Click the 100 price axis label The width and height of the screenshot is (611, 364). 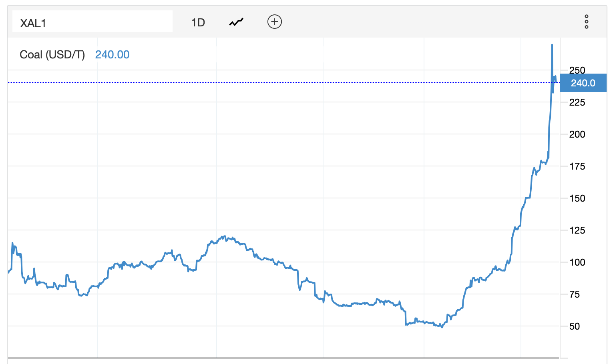(x=577, y=262)
